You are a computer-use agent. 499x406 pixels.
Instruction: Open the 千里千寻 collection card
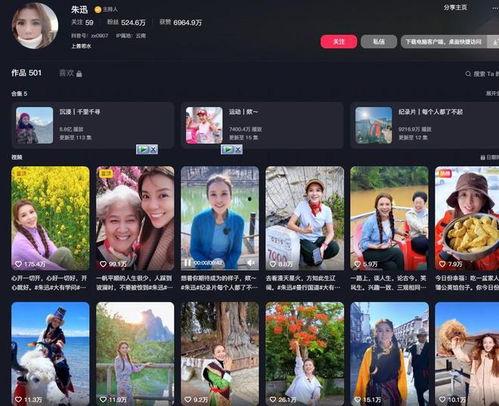(x=93, y=125)
